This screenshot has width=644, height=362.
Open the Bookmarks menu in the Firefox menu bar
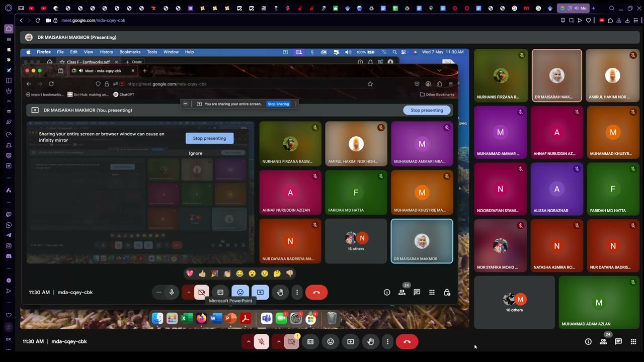(x=130, y=52)
